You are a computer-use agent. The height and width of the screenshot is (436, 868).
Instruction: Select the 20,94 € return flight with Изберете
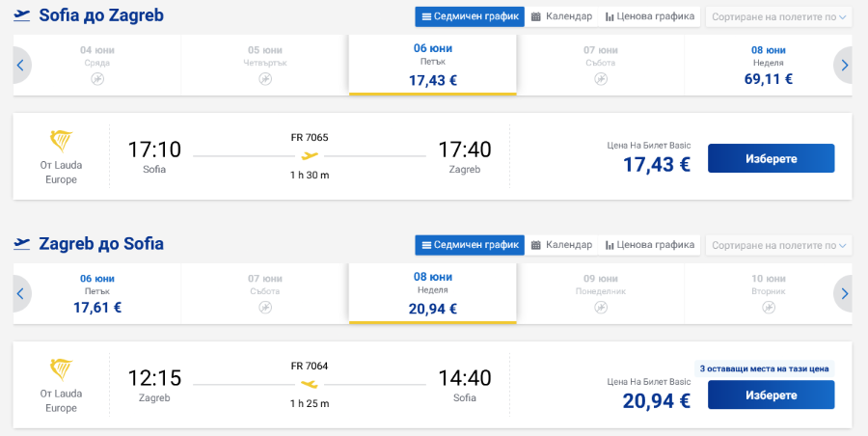(x=772, y=395)
